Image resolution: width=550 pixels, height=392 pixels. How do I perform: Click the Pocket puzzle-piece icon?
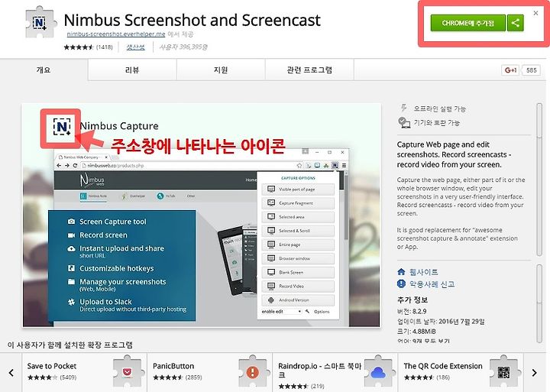point(128,371)
